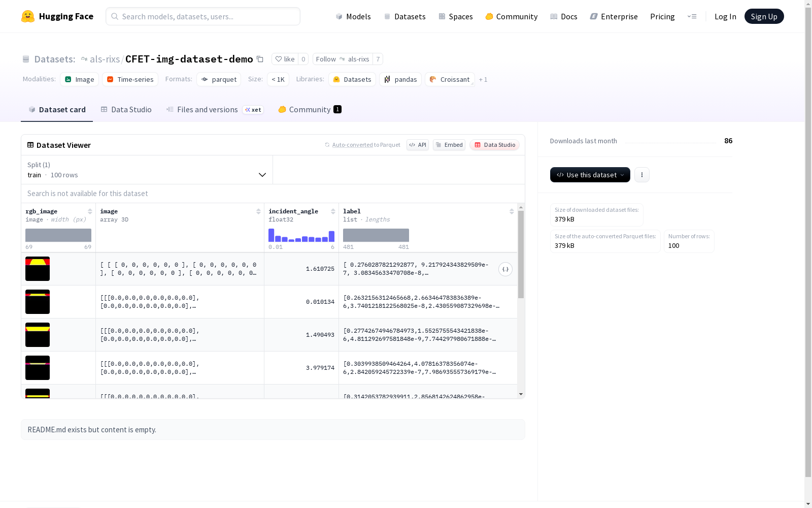Select the 1.610725 incident angle cell
The image size is (812, 508).
[301, 269]
